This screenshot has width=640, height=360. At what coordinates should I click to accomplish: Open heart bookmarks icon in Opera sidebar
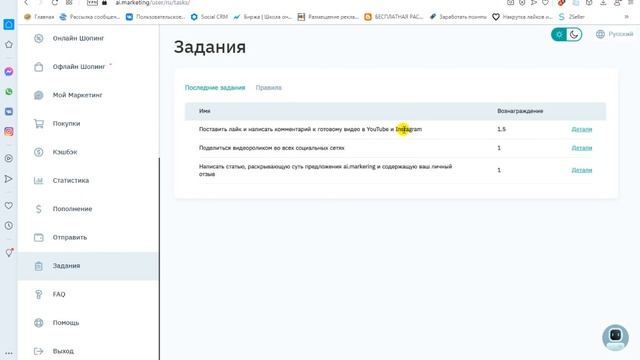[9, 205]
